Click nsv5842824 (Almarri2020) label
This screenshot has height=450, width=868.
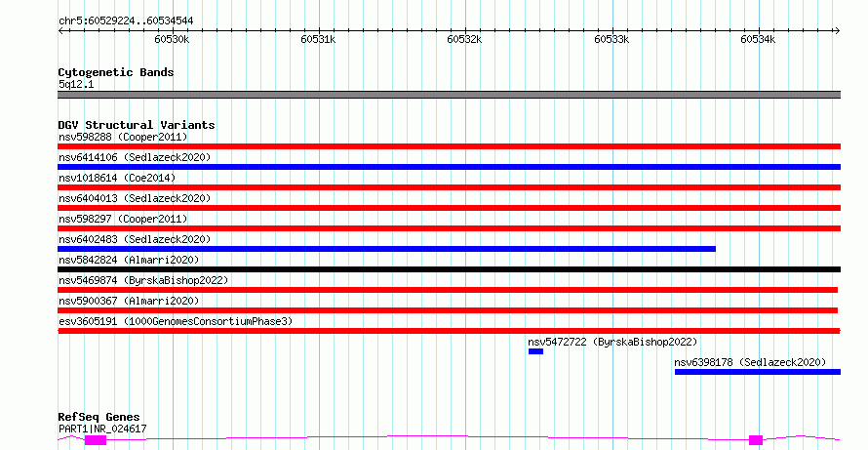pos(129,260)
